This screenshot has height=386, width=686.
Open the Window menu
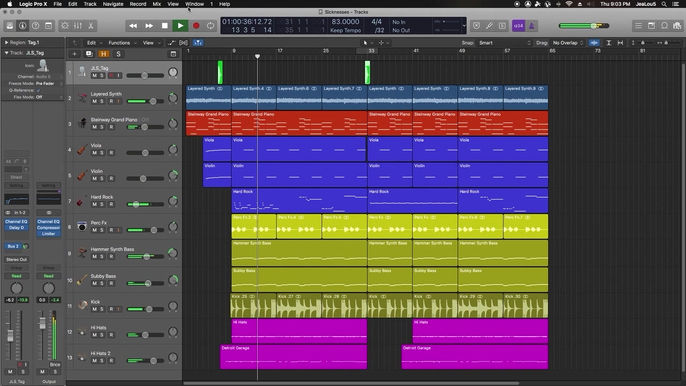tap(194, 4)
